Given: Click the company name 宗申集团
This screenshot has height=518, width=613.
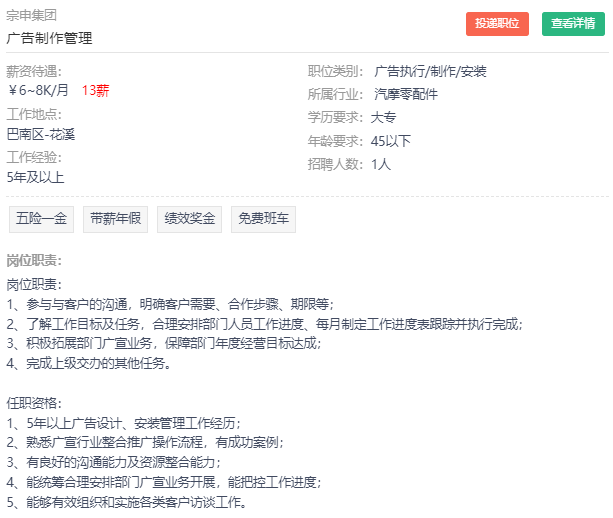Looking at the screenshot, I should 32,15.
